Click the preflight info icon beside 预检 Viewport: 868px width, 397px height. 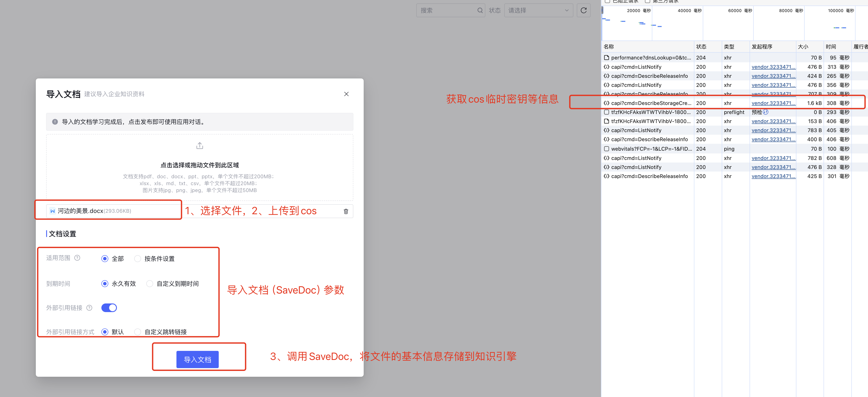(x=766, y=112)
